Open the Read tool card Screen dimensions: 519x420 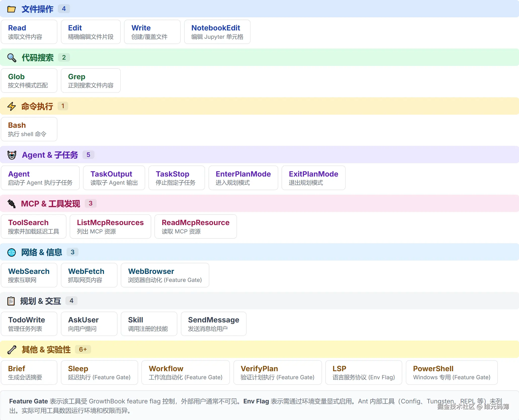[x=29, y=32]
